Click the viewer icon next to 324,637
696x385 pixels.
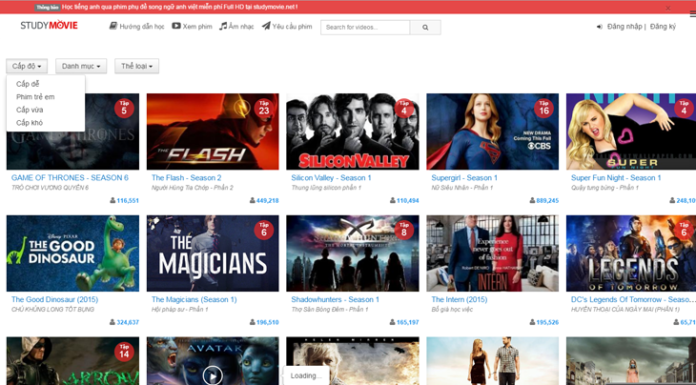point(112,322)
